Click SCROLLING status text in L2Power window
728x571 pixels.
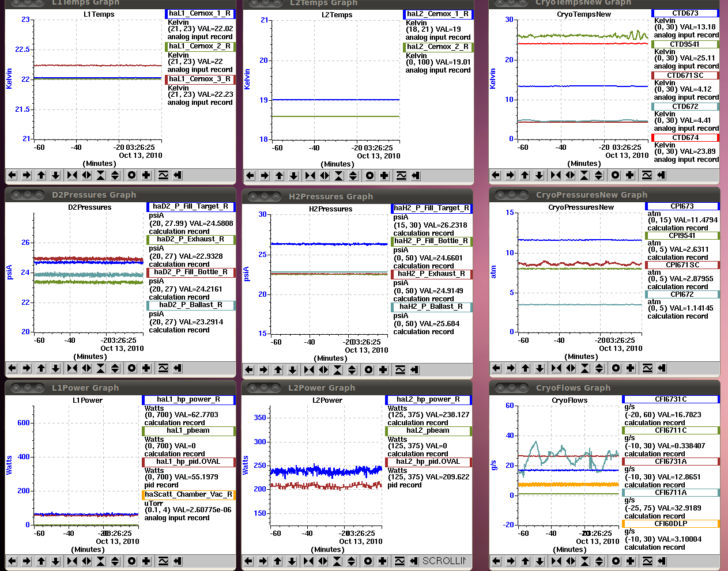click(444, 561)
